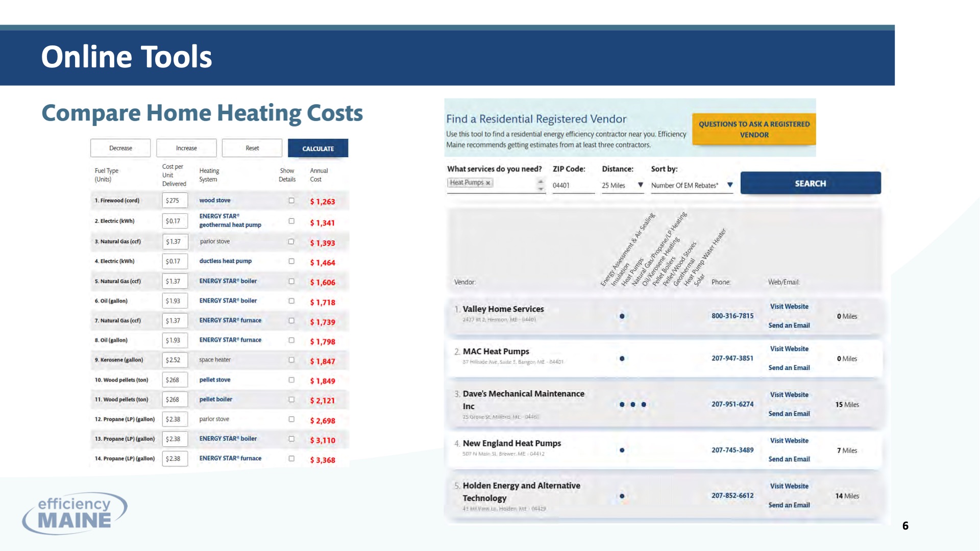Image resolution: width=980 pixels, height=551 pixels.
Task: Open ENERGY STAR furnace link in Propane row 14
Action: pyautogui.click(x=230, y=458)
